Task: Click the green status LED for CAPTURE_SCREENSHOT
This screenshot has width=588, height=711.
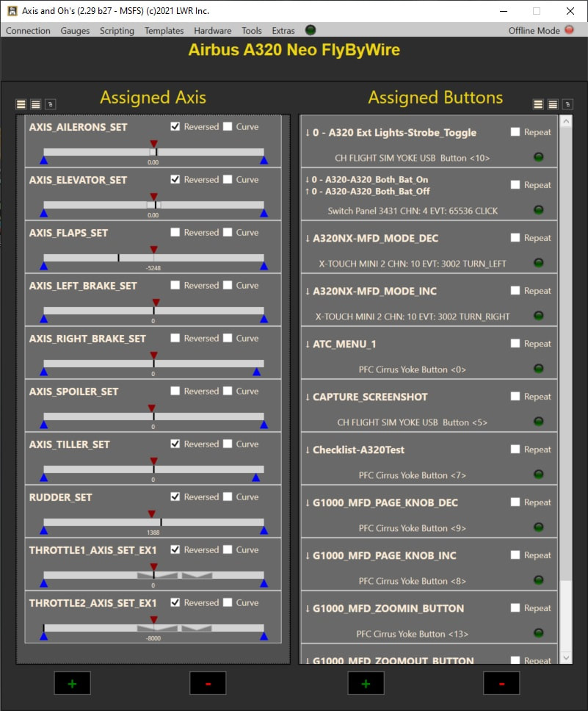Action: [538, 422]
